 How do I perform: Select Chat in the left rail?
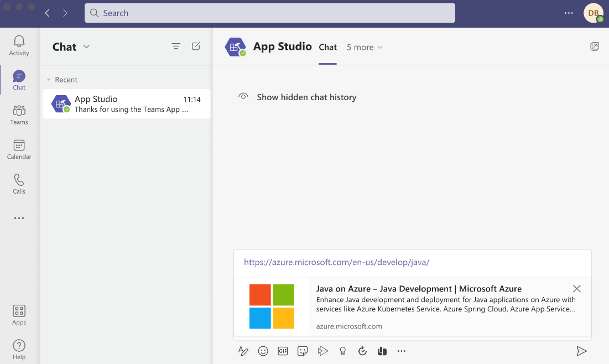19,80
